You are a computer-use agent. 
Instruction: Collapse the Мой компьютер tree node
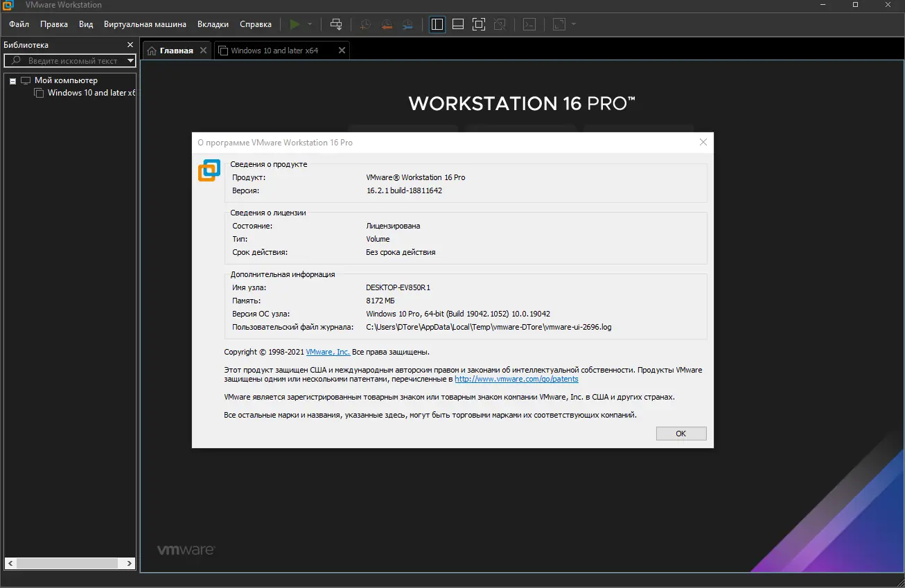pos(12,80)
